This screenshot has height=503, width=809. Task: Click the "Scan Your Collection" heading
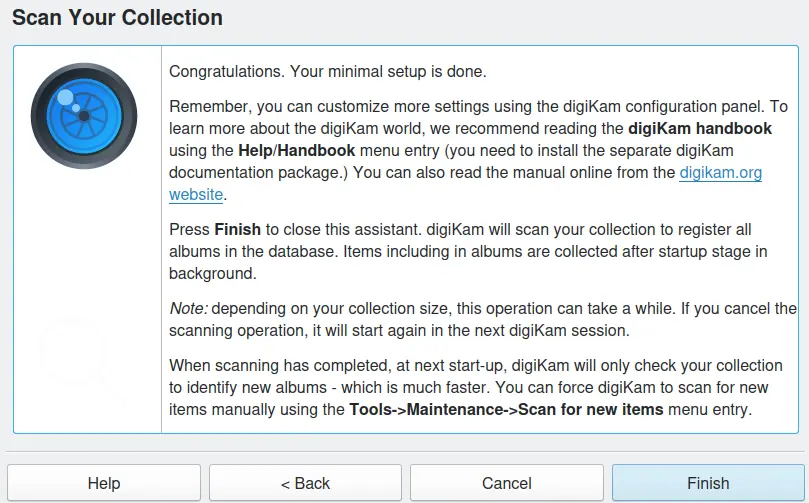point(117,18)
